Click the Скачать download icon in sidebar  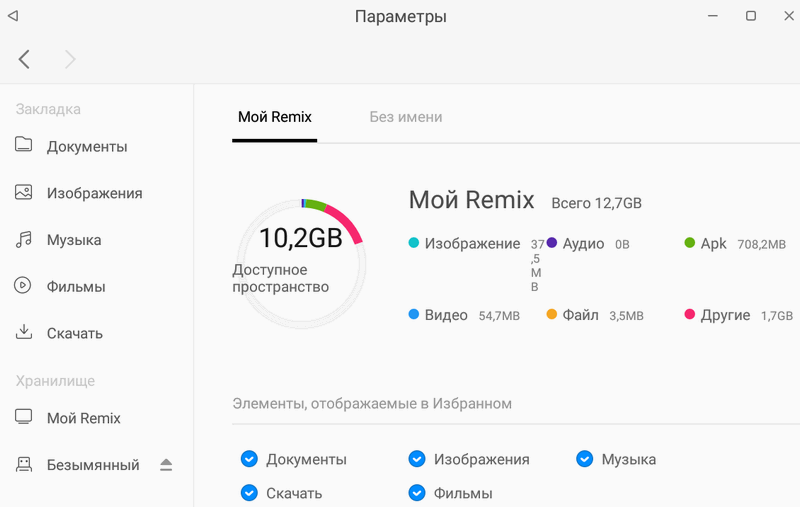tap(23, 332)
